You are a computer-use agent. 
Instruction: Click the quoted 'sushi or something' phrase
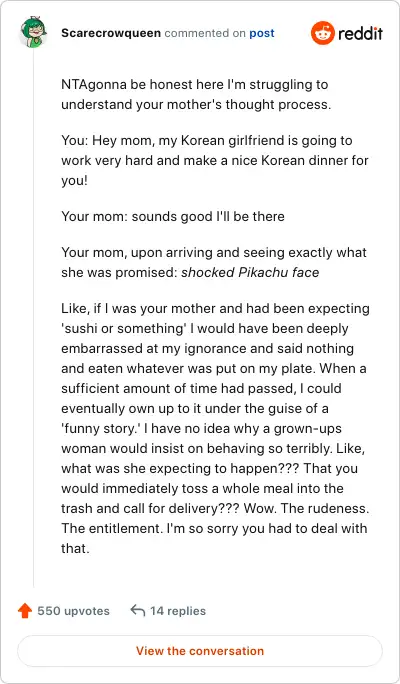point(123,328)
